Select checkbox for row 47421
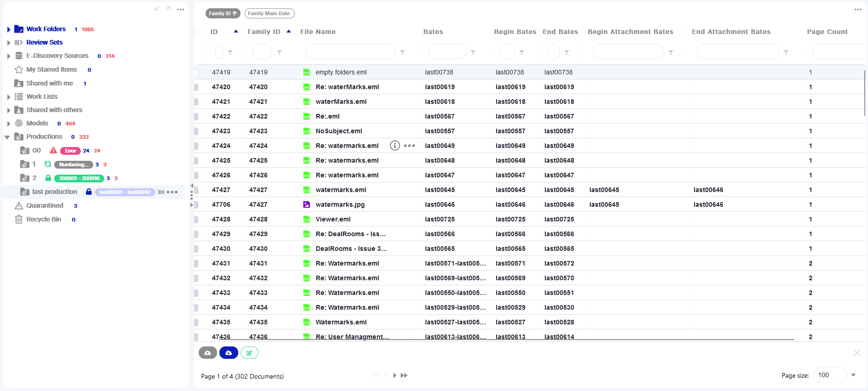Screen dimensions: 868x391 196,102
